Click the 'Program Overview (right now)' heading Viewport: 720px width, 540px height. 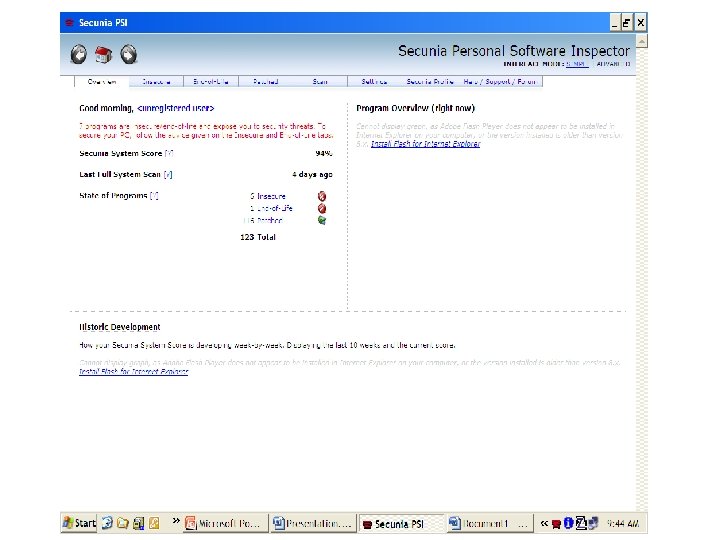pos(416,108)
